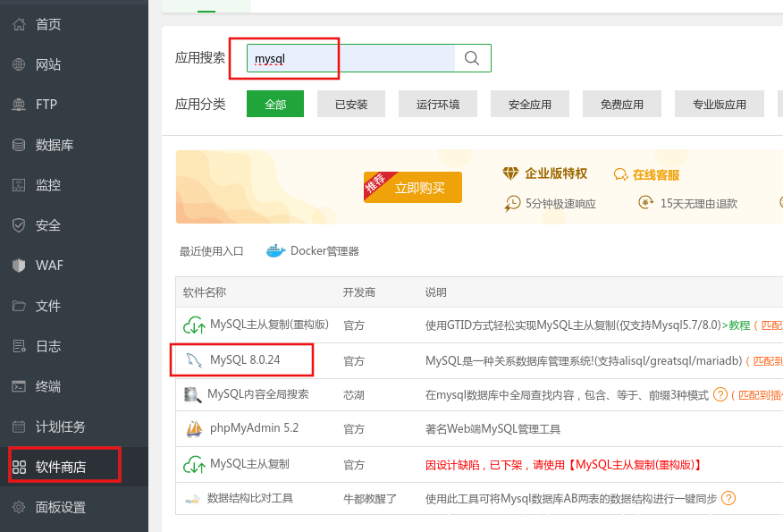Click the MySQL主从复制 cloud icon in its row
This screenshot has height=532, width=783.
tap(194, 465)
